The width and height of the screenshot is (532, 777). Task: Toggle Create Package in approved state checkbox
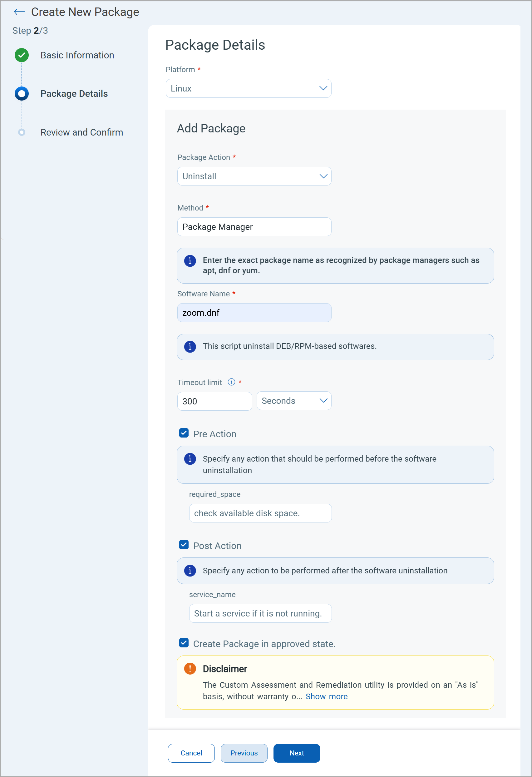[184, 643]
